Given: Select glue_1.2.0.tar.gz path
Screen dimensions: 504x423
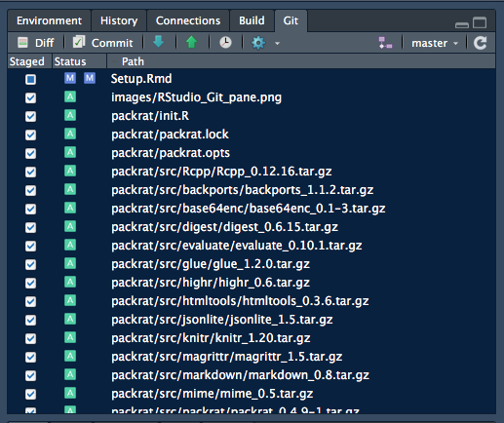Looking at the screenshot, I should coord(211,264).
